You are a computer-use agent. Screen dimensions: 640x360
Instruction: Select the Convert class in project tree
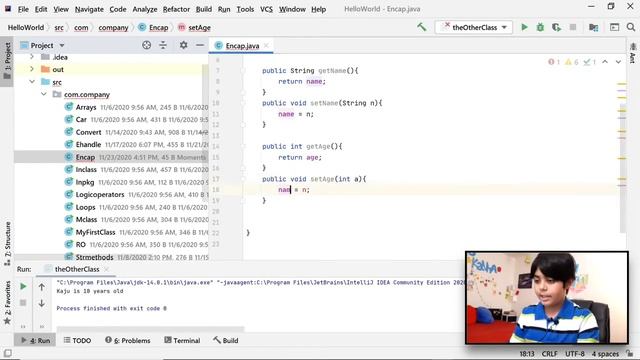point(88,132)
